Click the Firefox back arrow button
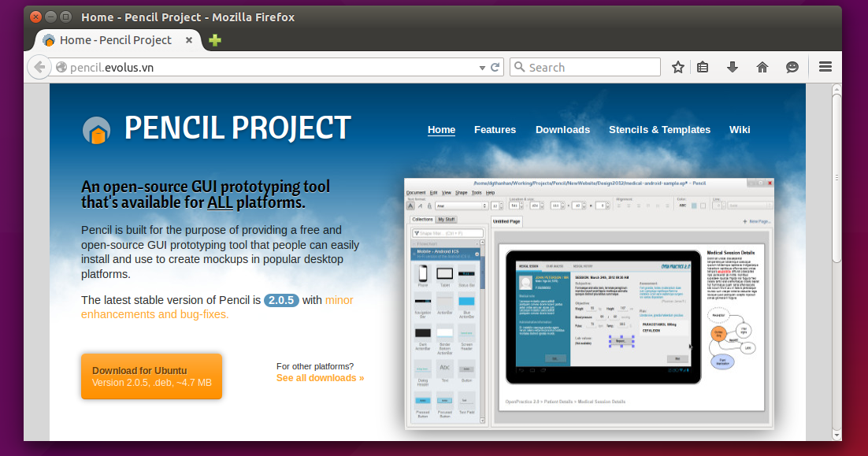Image resolution: width=868 pixels, height=456 pixels. 39,68
